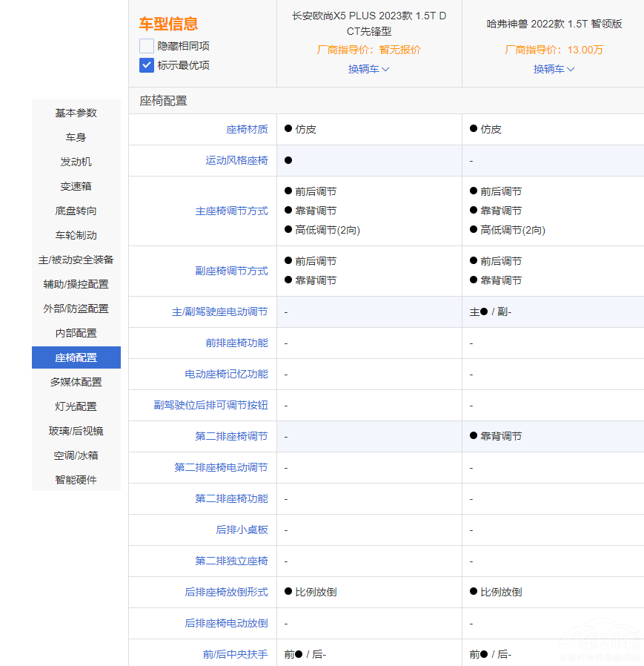This screenshot has width=644, height=666.
Task: Click the 后排小桌板 label link
Action: point(241,530)
